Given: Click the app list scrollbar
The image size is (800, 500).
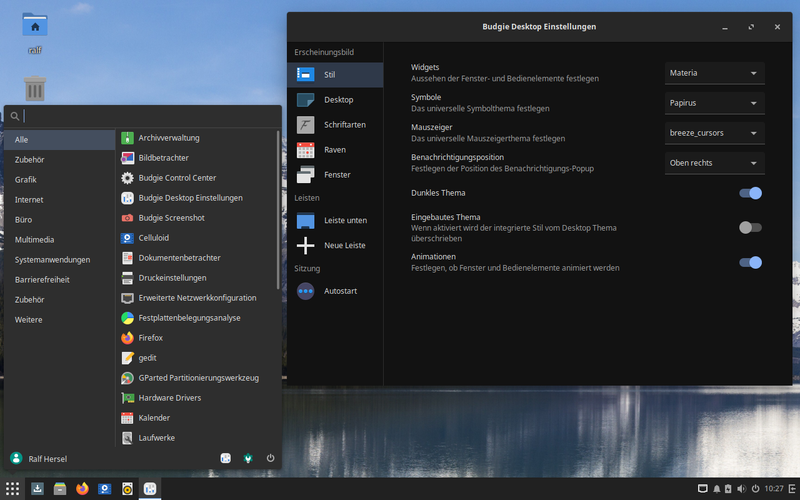Looking at the screenshot, I should (278, 210).
